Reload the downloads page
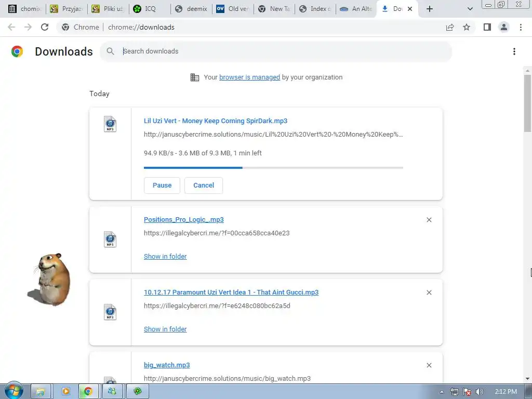 [45, 27]
